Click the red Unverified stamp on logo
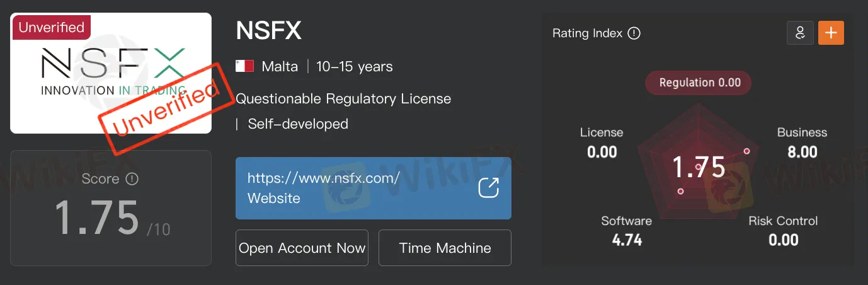Image resolution: width=868 pixels, height=285 pixels. click(165, 107)
